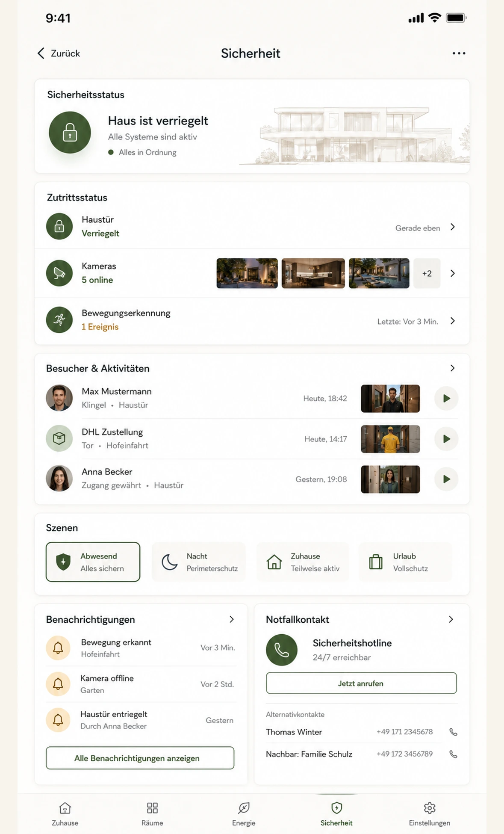Open the kitchen camera thumbnail
Viewport: 504px width, 834px height.
pos(313,273)
